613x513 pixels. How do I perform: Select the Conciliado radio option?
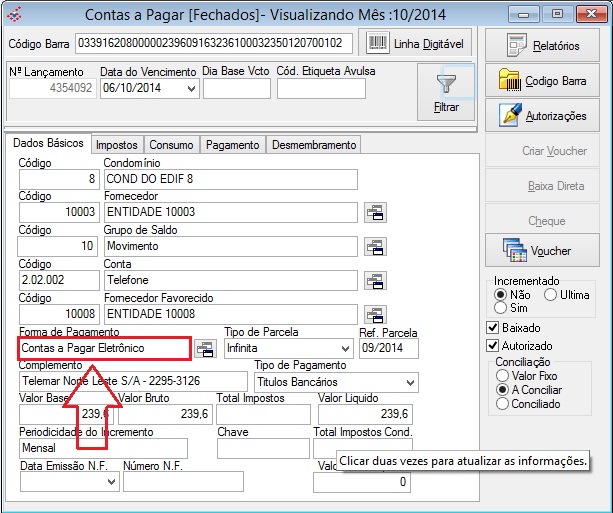point(501,404)
